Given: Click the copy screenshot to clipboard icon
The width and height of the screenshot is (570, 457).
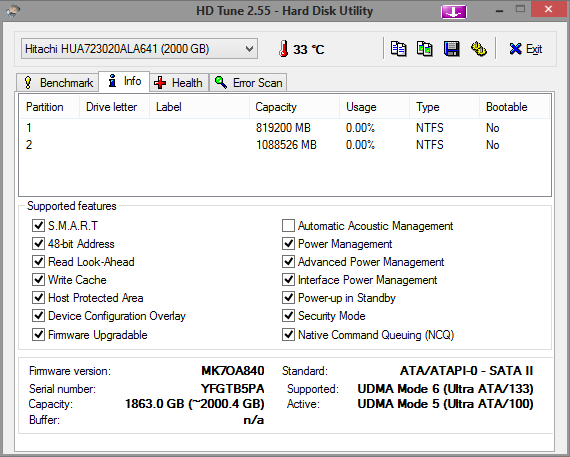Looking at the screenshot, I should click(425, 49).
